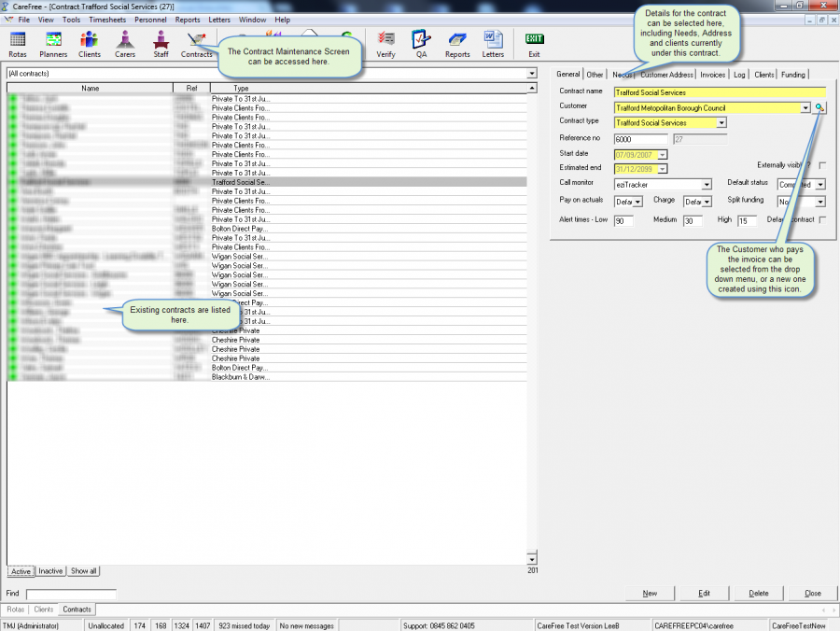Open the Clients toolbar icon
The height and width of the screenshot is (631, 840).
(90, 43)
